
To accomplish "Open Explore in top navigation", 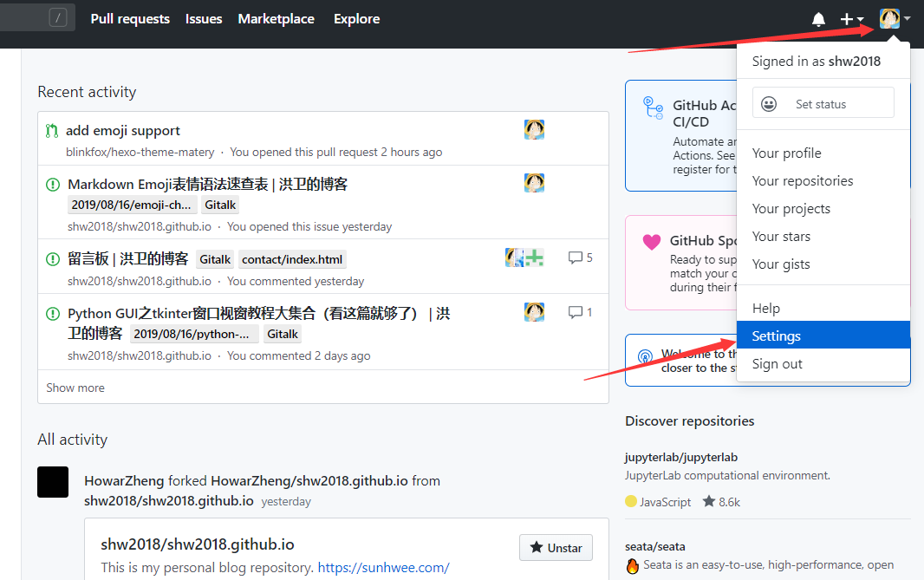I will (356, 19).
